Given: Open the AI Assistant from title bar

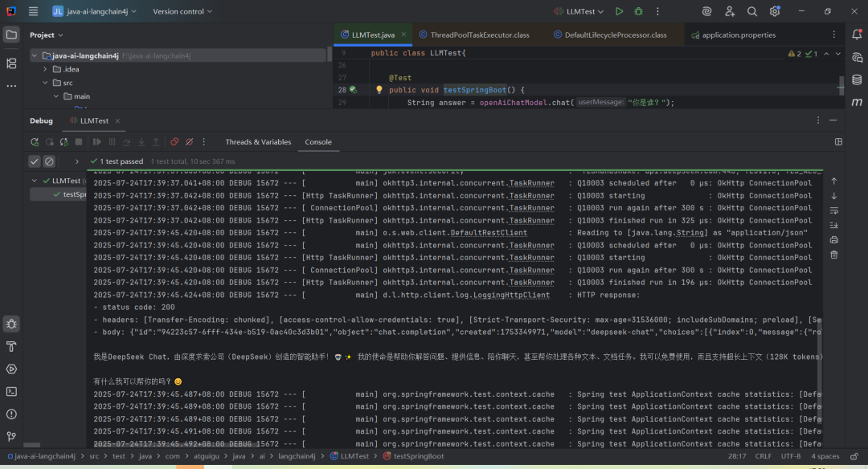Looking at the screenshot, I should 706,11.
